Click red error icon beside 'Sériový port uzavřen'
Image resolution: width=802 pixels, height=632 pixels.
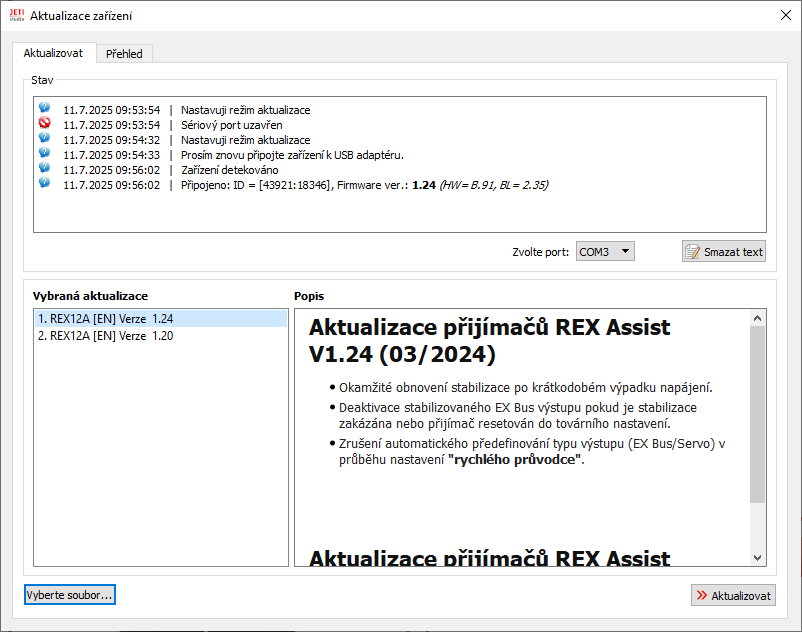pos(44,122)
